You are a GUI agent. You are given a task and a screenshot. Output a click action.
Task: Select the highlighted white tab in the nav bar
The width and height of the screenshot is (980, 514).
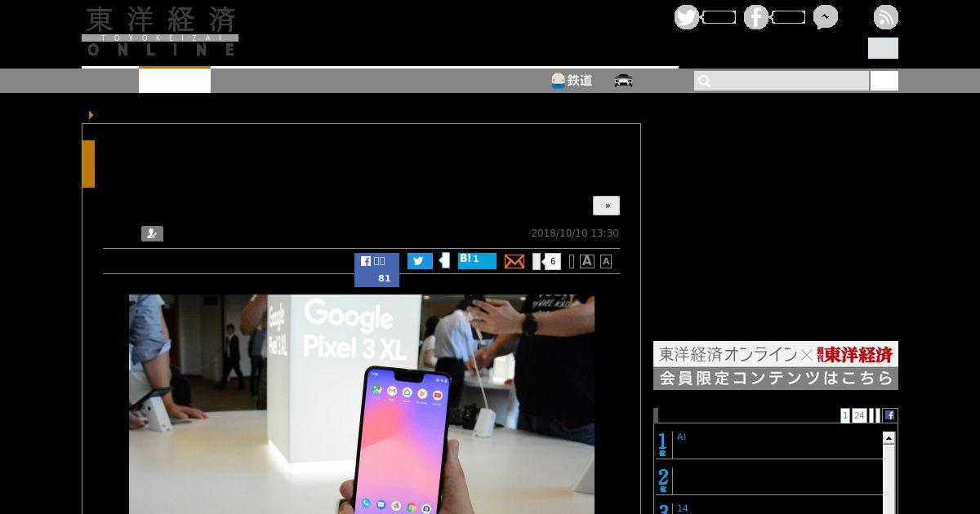(175, 80)
